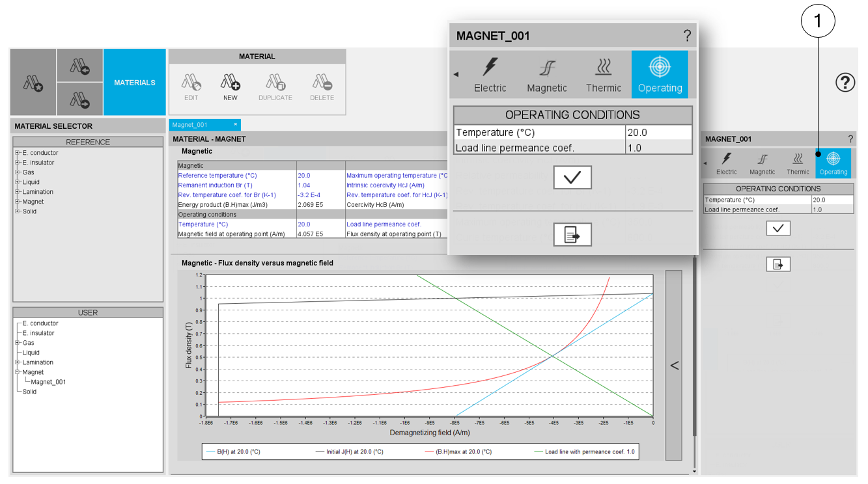The width and height of the screenshot is (868, 484).
Task: Open the large help question mark icon
Action: tap(845, 83)
